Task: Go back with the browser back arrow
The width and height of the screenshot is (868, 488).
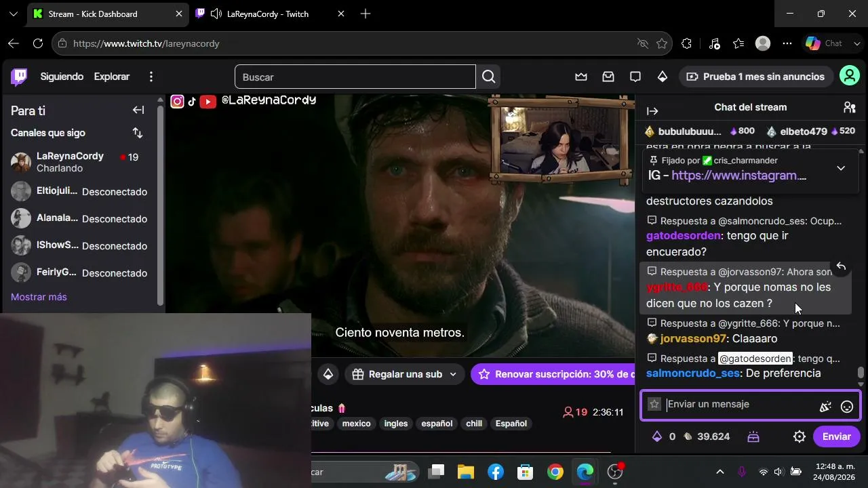Action: coord(14,43)
